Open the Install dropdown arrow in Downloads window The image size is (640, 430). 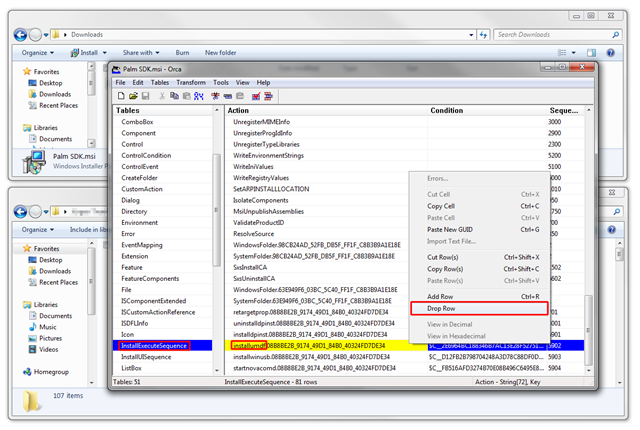(104, 53)
